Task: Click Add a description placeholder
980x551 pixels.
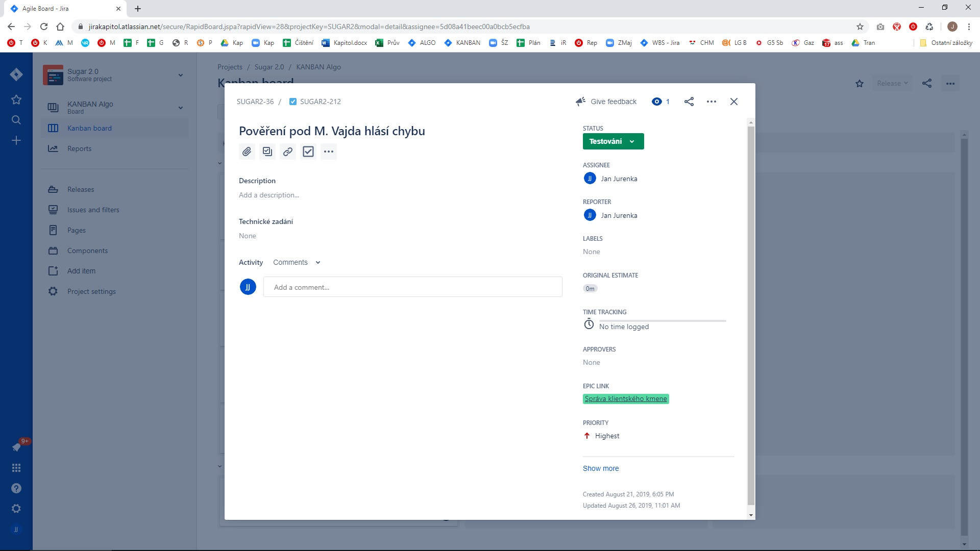Action: [269, 195]
